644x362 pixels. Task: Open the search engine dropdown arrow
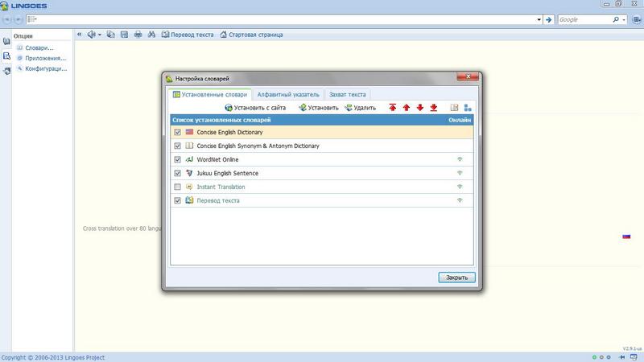click(624, 19)
